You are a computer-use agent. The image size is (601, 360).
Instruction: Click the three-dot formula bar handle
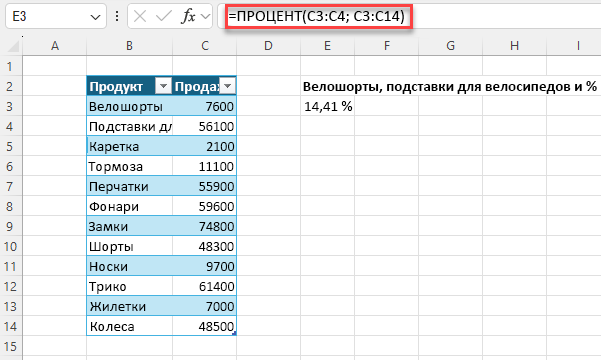pyautogui.click(x=117, y=16)
